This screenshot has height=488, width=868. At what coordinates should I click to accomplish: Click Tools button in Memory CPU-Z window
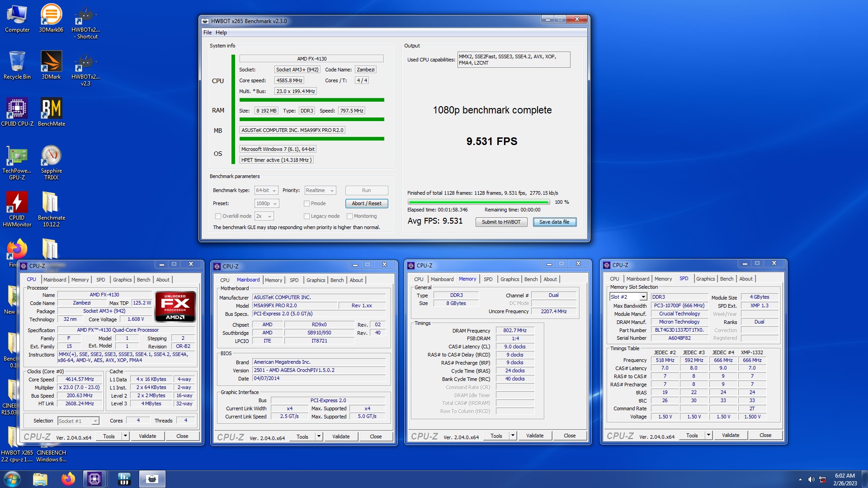pyautogui.click(x=496, y=436)
